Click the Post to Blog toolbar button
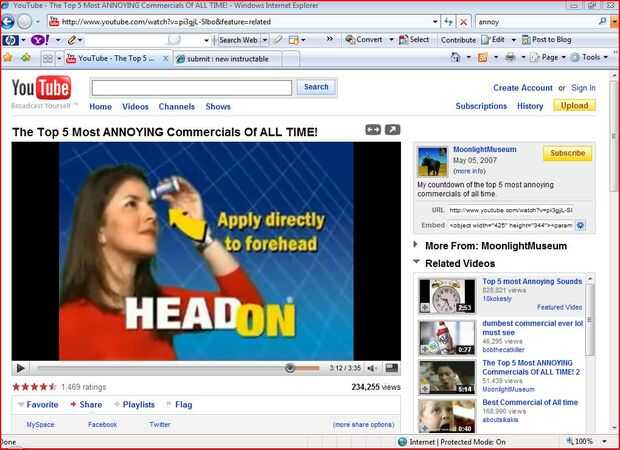This screenshot has width=620, height=450. 546,40
